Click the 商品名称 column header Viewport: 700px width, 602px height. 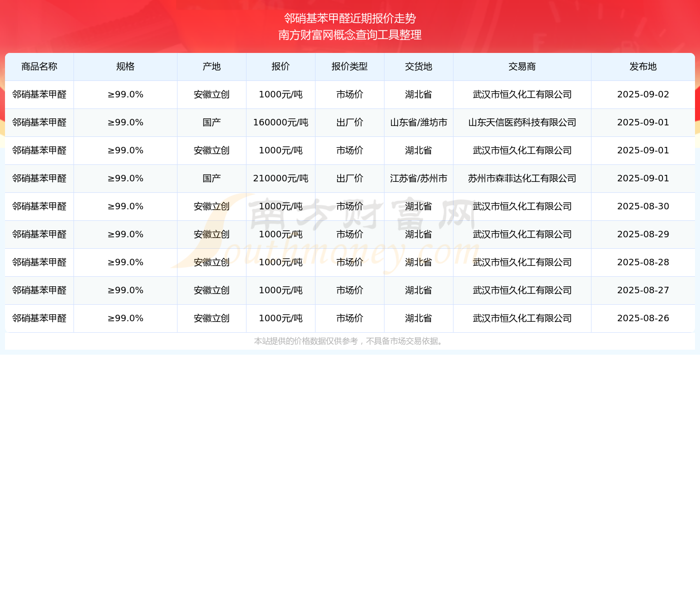39,66
